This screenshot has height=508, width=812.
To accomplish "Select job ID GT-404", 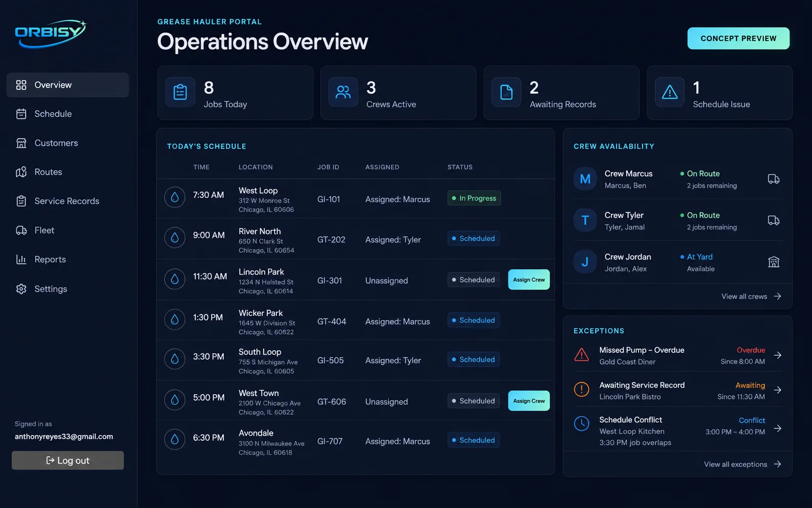I will point(332,322).
